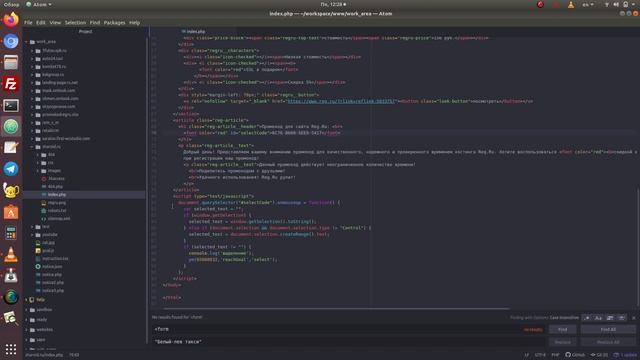Toggle the Match Case find option

coord(598,318)
